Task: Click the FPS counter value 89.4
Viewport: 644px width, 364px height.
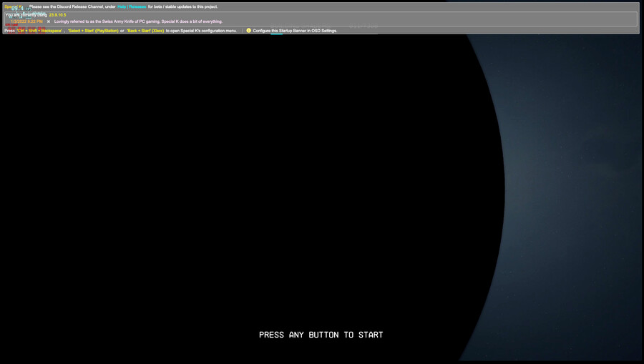Action: point(18,8)
